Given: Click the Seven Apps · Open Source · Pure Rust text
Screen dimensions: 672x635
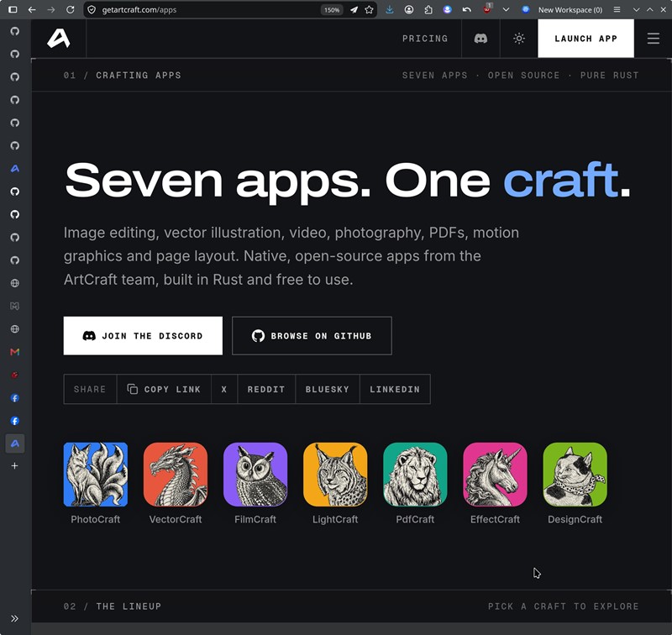Looking at the screenshot, I should [x=520, y=76].
